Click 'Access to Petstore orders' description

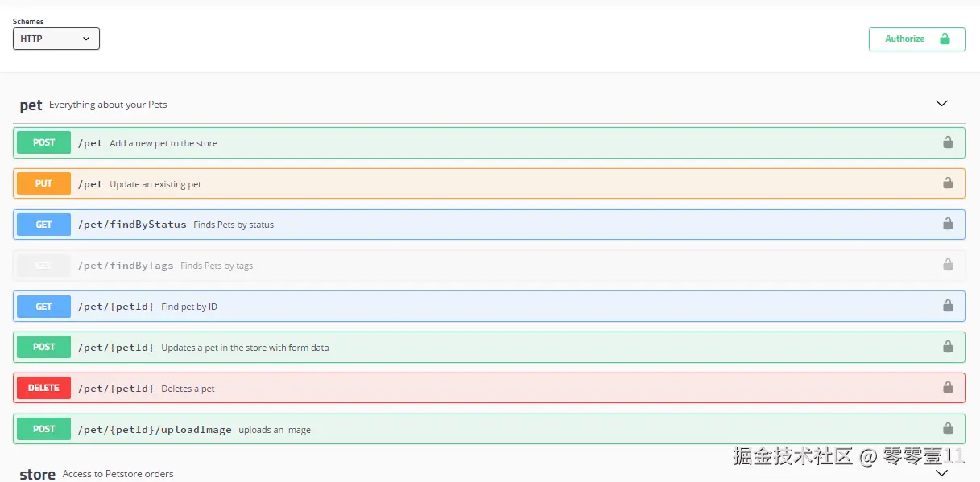118,474
